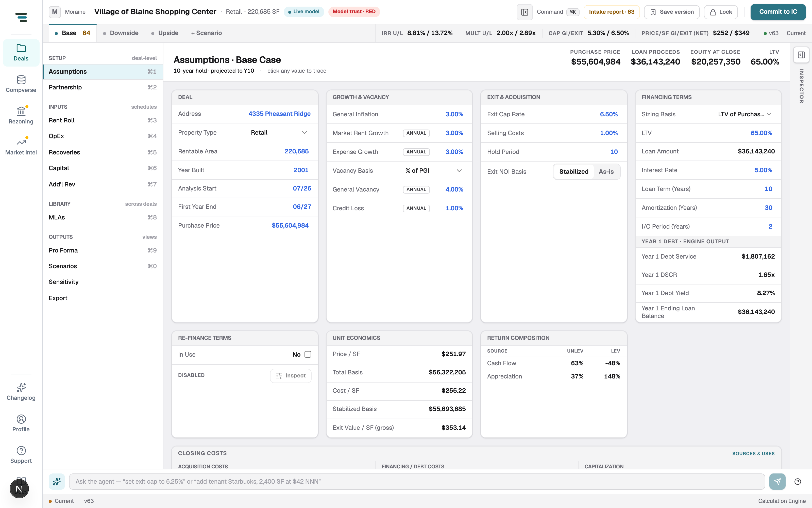Viewport: 812px width, 508px height.
Task: Click the Commit to IC button
Action: [778, 12]
